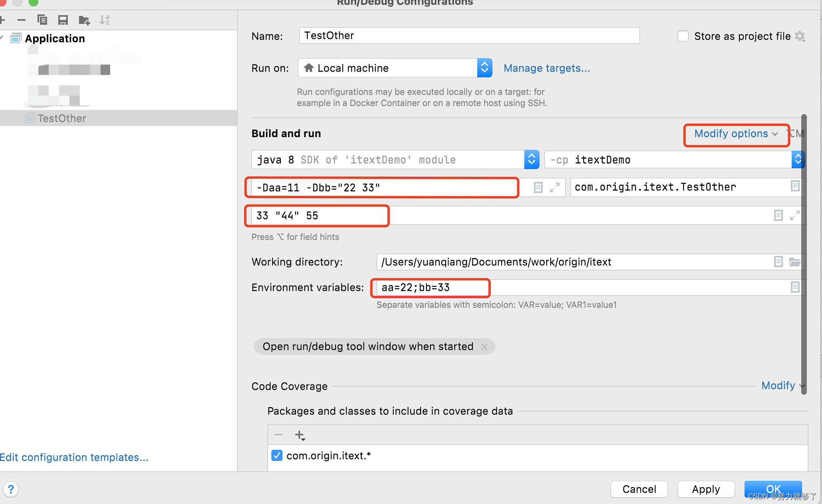Enable Store as project file
The image size is (822, 504).
point(683,36)
